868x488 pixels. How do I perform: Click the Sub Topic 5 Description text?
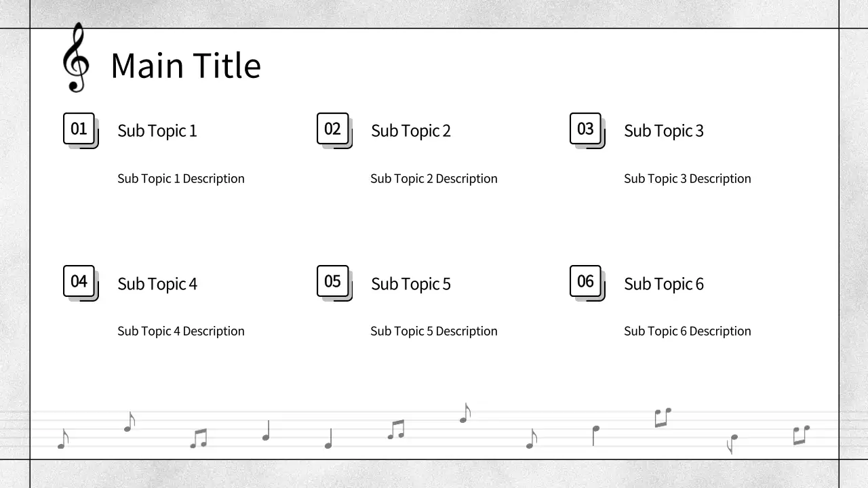coord(434,331)
